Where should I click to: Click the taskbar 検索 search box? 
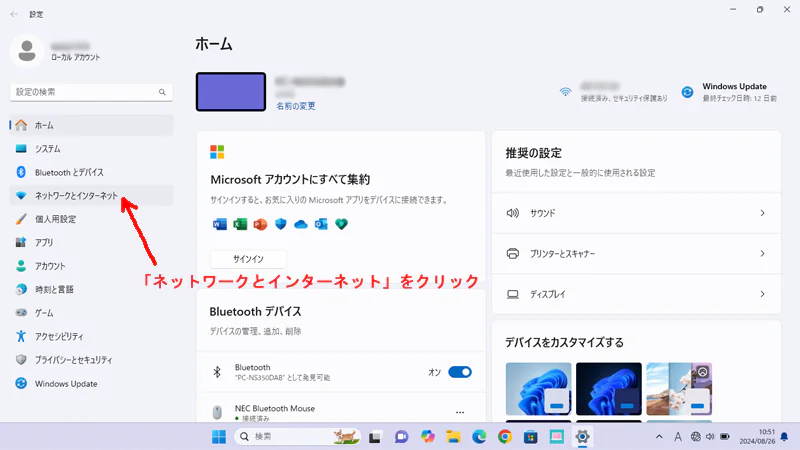pyautogui.click(x=297, y=437)
